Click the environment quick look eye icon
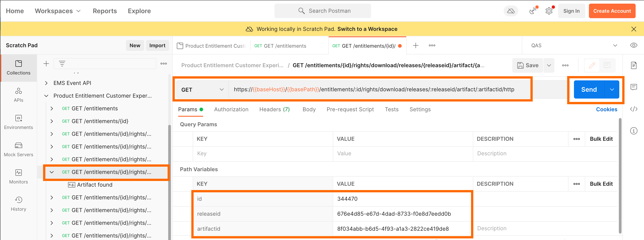 pos(634,45)
